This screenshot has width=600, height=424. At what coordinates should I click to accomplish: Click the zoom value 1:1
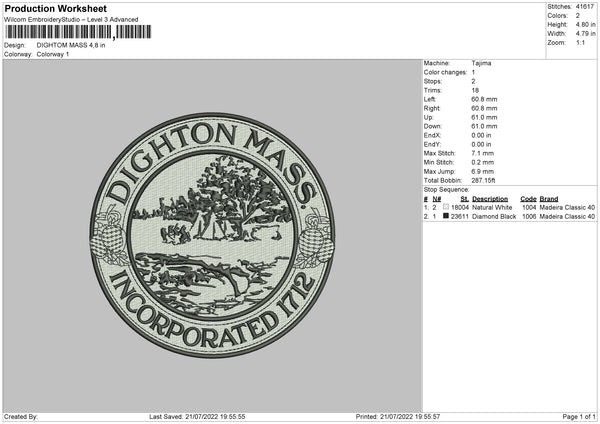[x=580, y=42]
